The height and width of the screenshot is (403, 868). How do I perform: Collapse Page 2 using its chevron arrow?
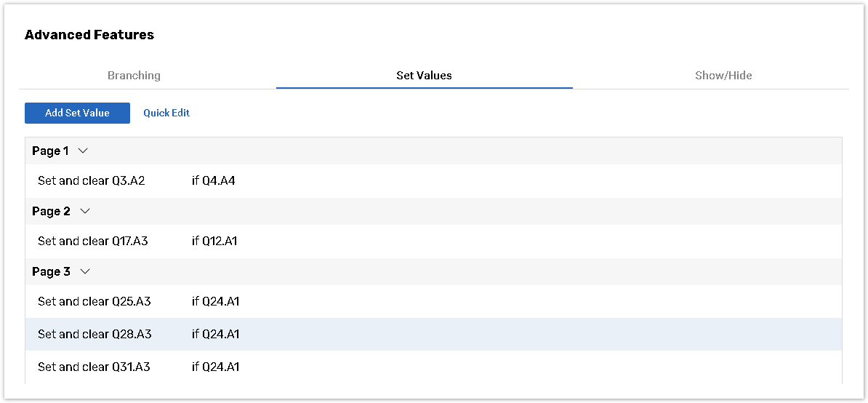(x=85, y=212)
